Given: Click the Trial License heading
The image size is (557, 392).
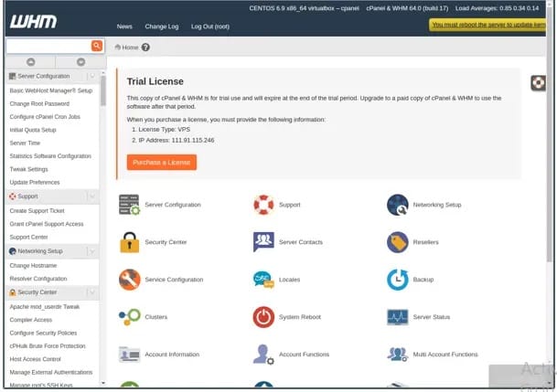Looking at the screenshot, I should click(x=155, y=81).
